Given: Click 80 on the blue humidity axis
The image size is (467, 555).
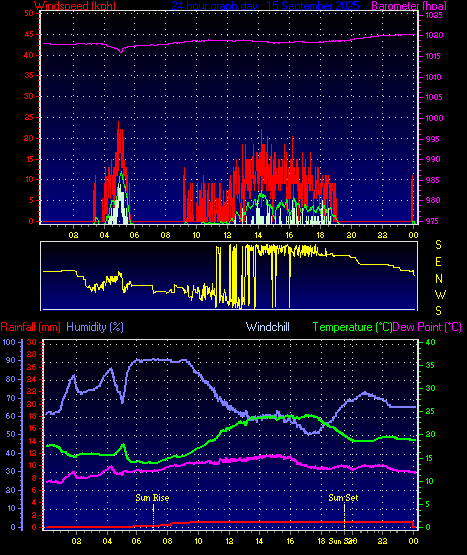Looking at the screenshot, I should [x=11, y=379].
